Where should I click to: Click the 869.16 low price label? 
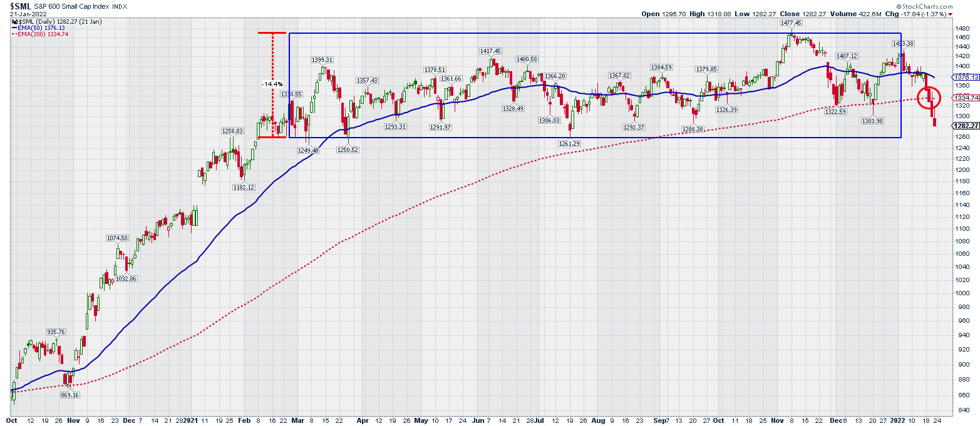click(70, 395)
